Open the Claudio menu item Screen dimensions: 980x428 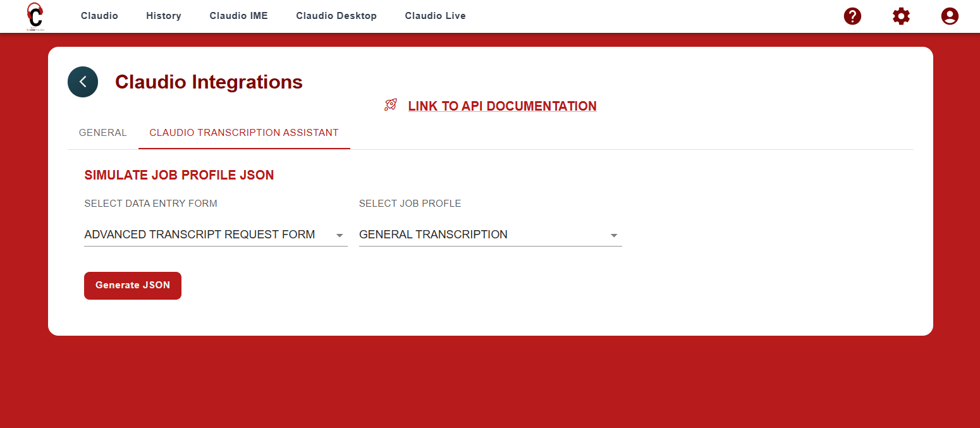click(x=99, y=16)
